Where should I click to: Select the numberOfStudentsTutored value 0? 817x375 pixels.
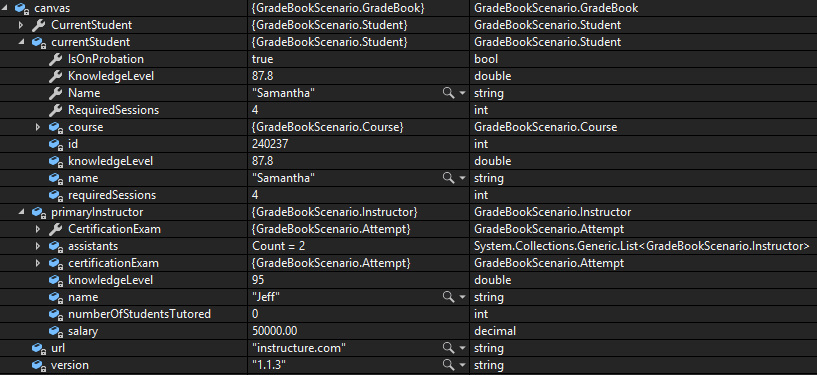click(x=255, y=315)
